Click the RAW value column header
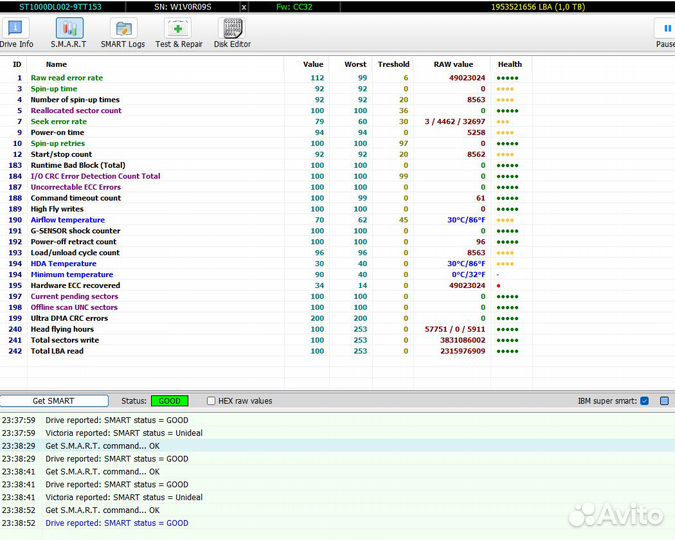 453,64
